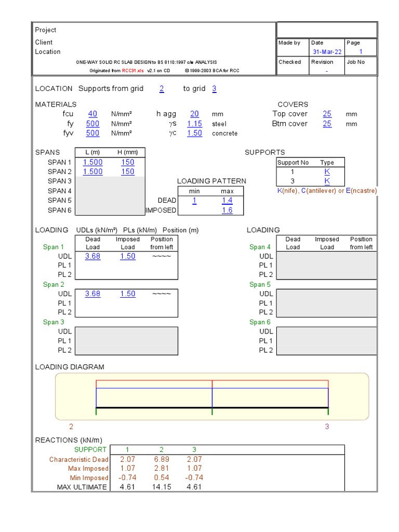Select DEAD min factor 1

[194, 201]
